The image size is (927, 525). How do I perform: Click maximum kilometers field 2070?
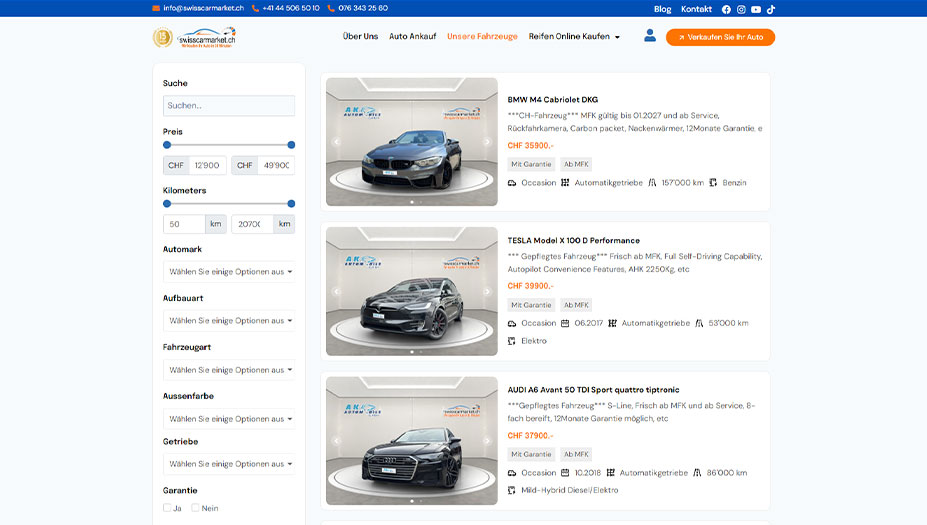click(252, 224)
